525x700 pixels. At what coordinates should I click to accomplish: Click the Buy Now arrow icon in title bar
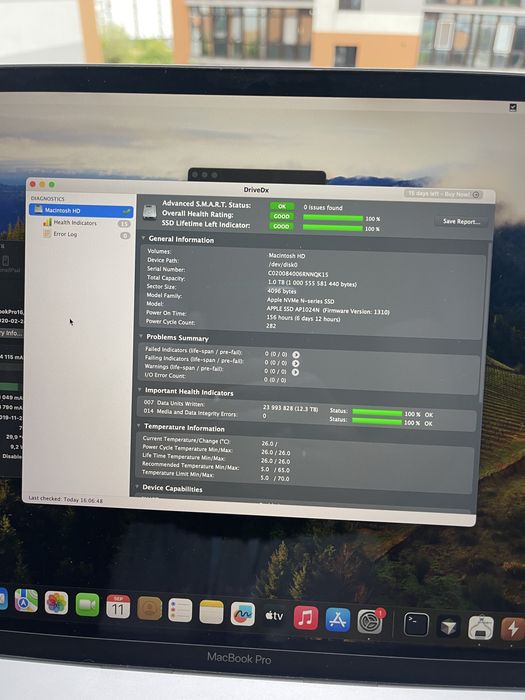point(476,195)
